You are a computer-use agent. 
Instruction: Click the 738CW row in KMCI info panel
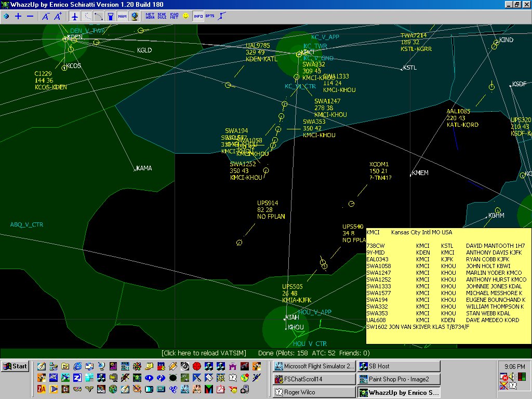pyautogui.click(x=448, y=246)
